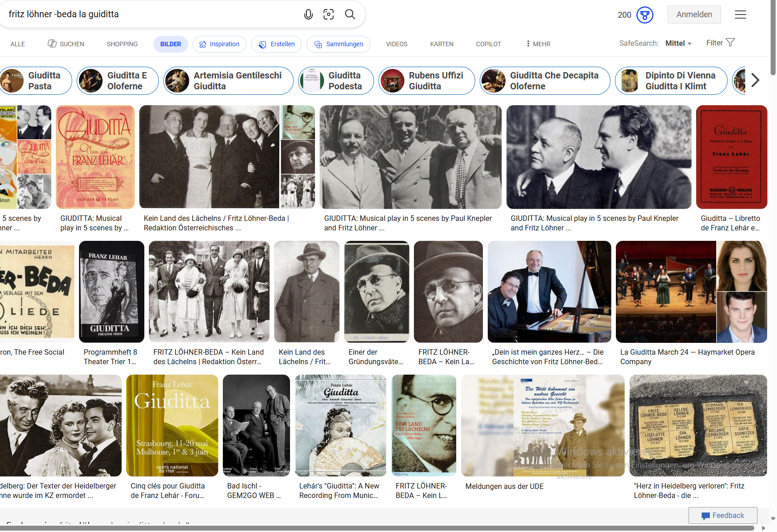Switch to the SUCHEN tab
Screen dimensions: 777x532
(66, 44)
